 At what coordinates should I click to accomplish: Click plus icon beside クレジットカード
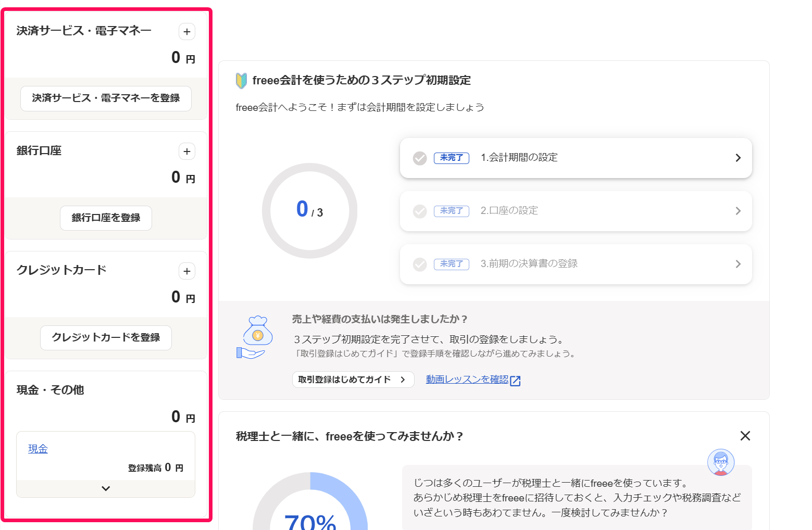click(187, 271)
